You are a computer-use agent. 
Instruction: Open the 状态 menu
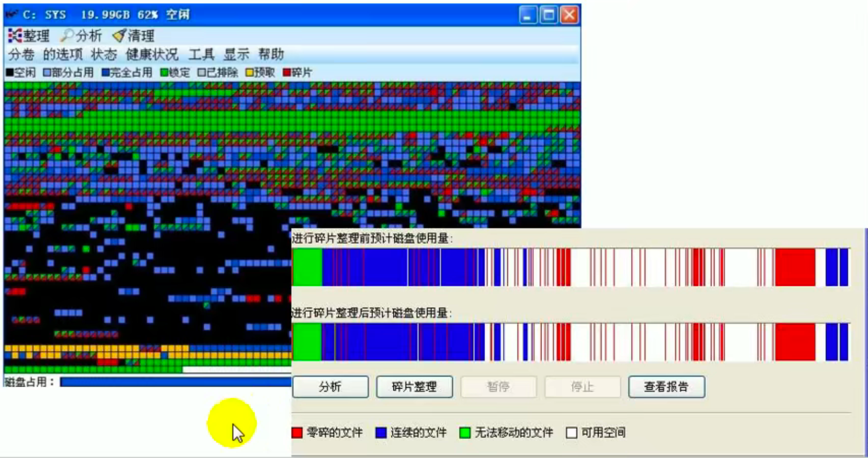[104, 54]
